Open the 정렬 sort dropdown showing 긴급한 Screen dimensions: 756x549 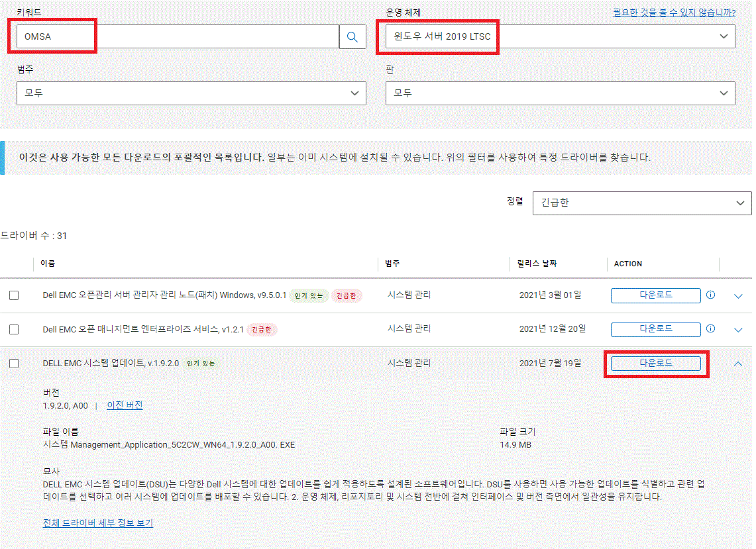642,203
